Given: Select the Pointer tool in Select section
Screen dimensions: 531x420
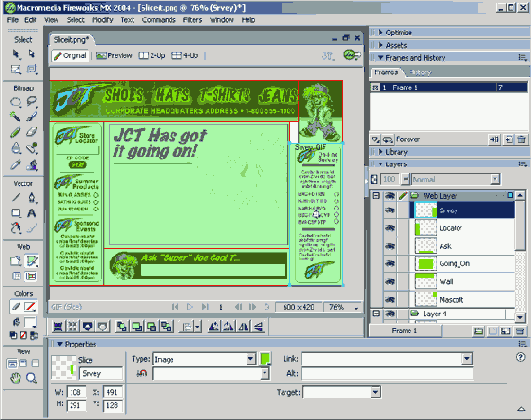Looking at the screenshot, I should coord(16,54).
